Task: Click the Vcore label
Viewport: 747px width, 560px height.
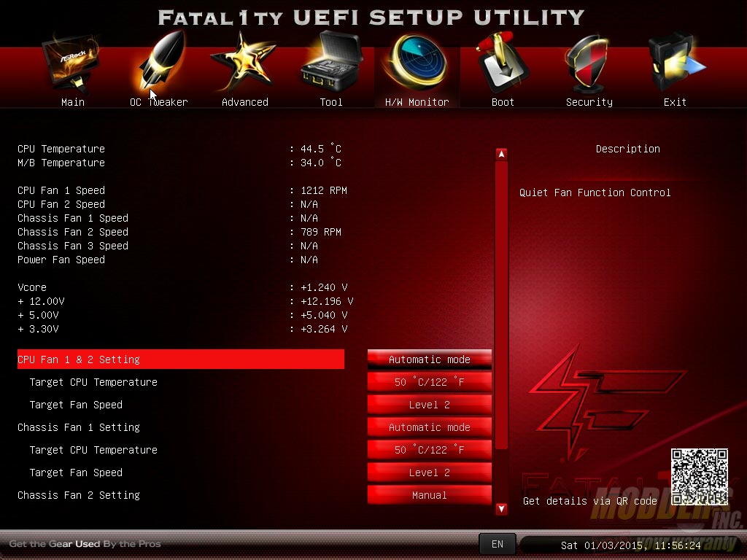Action: point(32,287)
